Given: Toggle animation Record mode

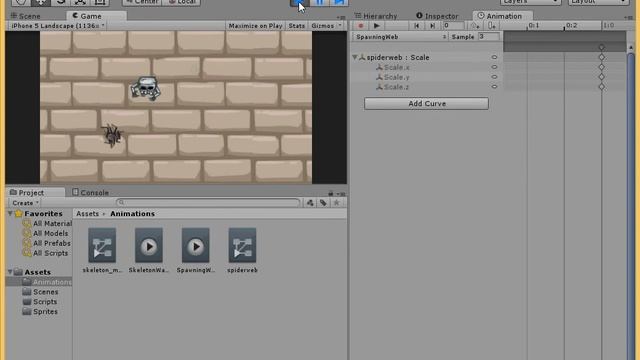Looking at the screenshot, I should click(360, 26).
